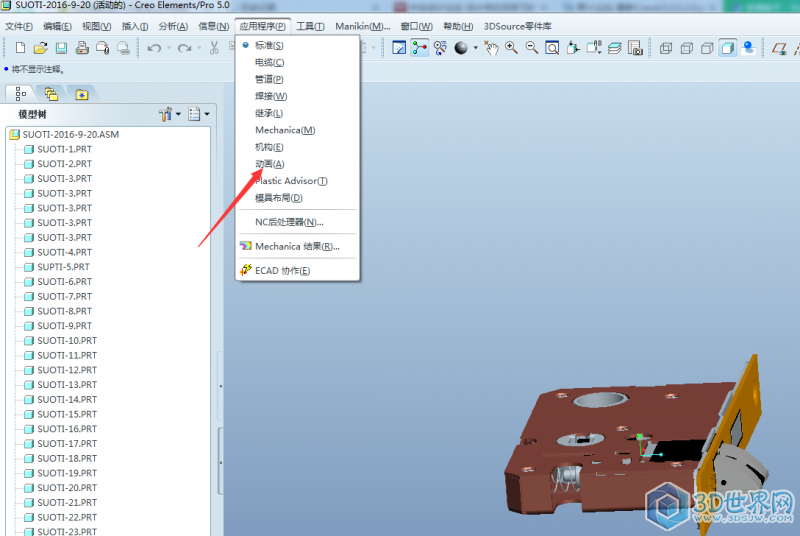This screenshot has width=800, height=536.
Task: Switch to the folder browser tab
Action: 51,94
